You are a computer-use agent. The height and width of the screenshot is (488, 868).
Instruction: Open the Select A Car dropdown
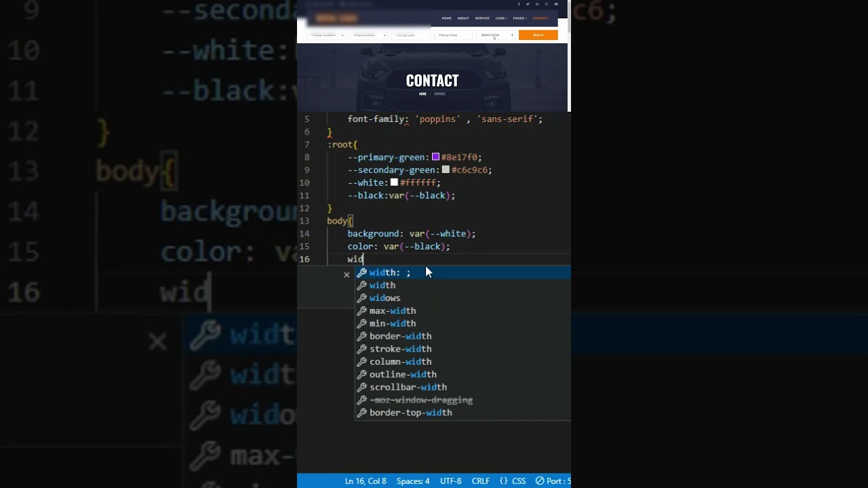coord(496,35)
